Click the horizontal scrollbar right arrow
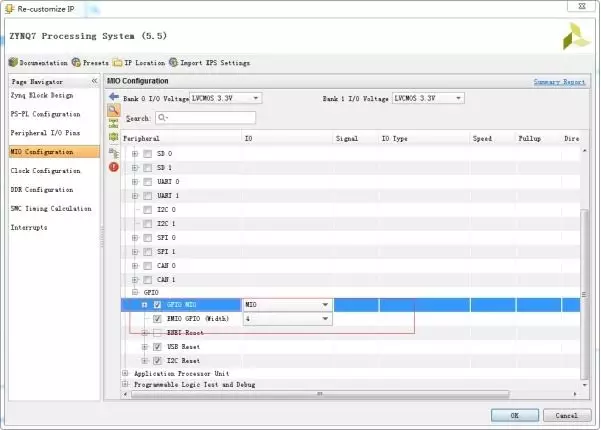Viewport: 601px width, 430px height. coord(575,394)
